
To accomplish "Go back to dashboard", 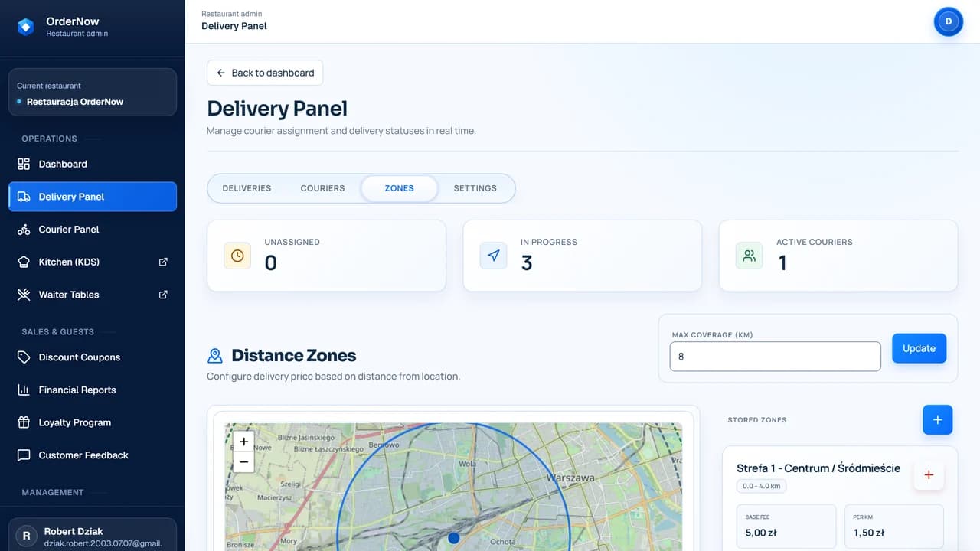I will [x=265, y=73].
